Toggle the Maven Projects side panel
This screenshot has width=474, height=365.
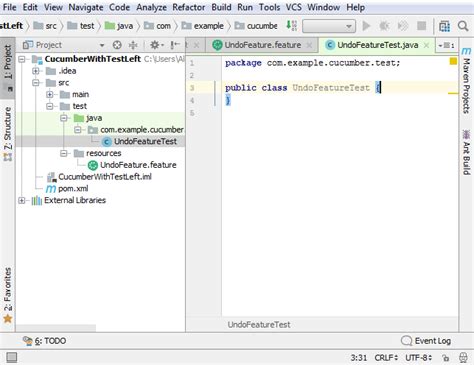[466, 80]
